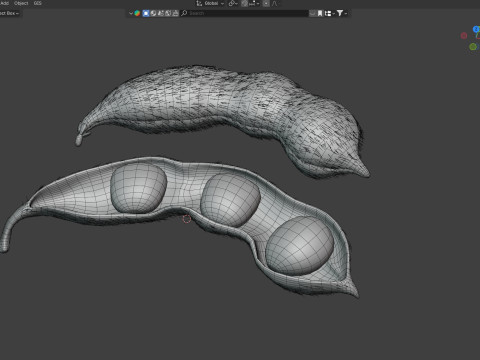Image resolution: width=480 pixels, height=360 pixels.
Task: Open the arrow next to the funnel filter
Action: click(x=346, y=13)
